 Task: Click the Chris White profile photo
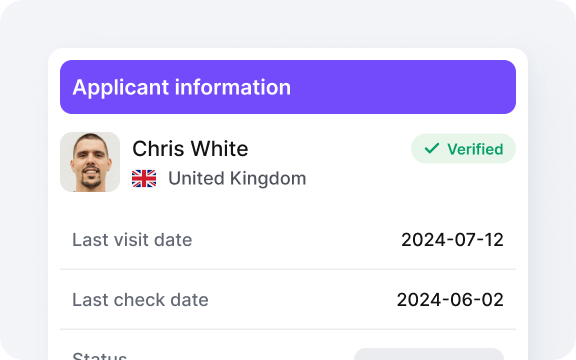point(90,162)
